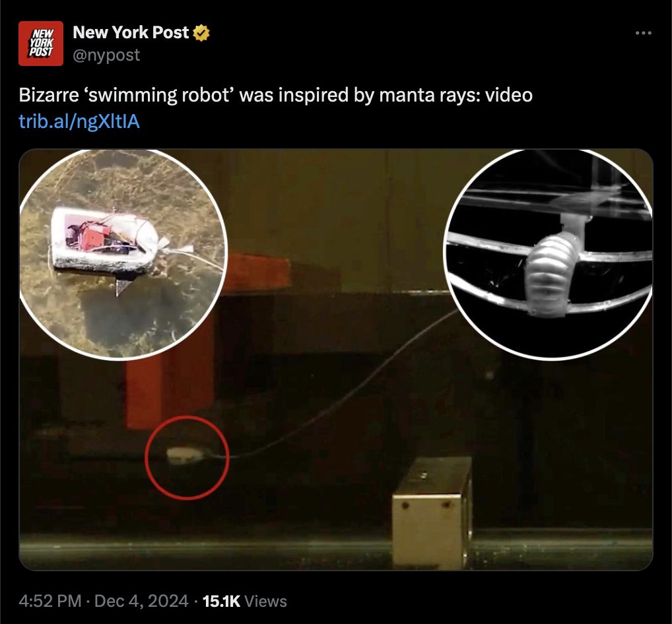The width and height of the screenshot is (672, 624).
Task: Follow the trib.al/ngXltIA article link
Action: 79,121
